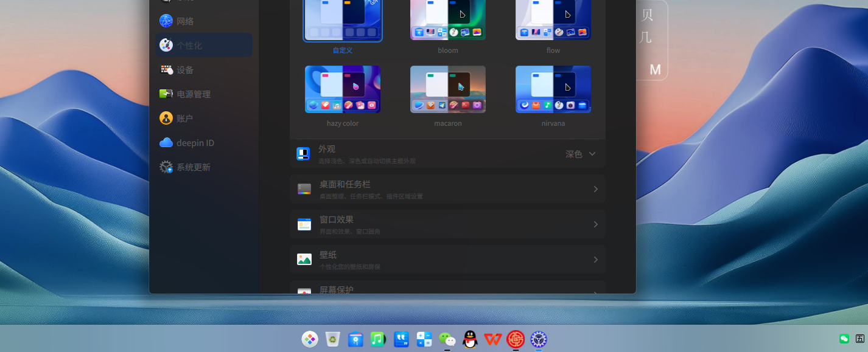
Task: Open 壁纸 wallpaper settings
Action: [x=448, y=260]
